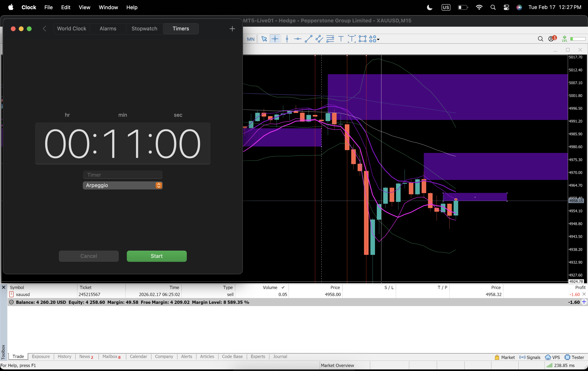Screen dimensions: 588x371
Task: Select the trendline drawing tool
Action: pyautogui.click(x=308, y=39)
